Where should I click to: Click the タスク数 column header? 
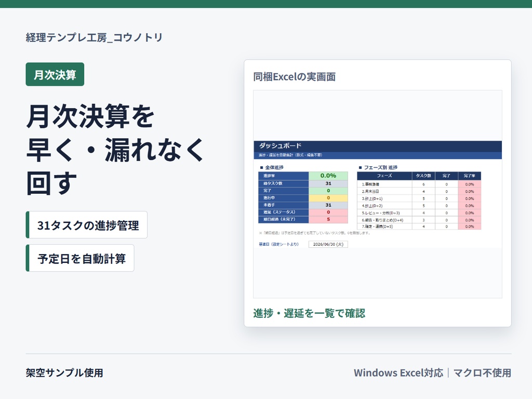pyautogui.click(x=423, y=176)
